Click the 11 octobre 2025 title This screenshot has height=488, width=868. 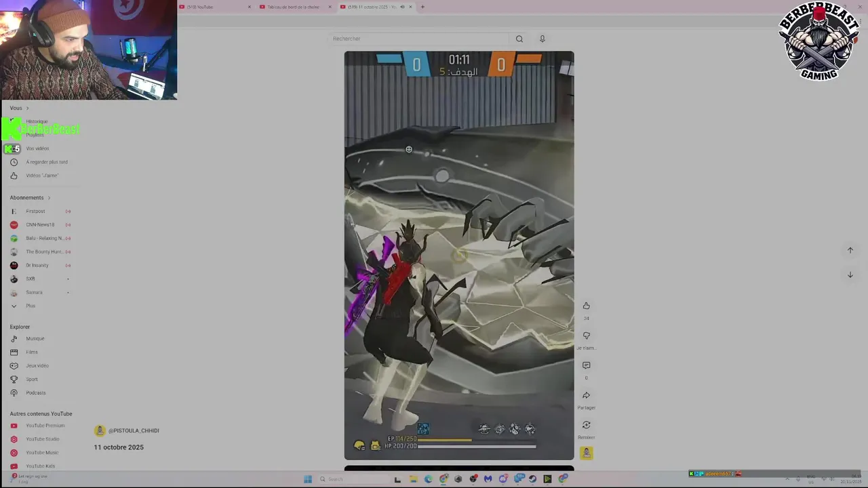[x=119, y=447]
